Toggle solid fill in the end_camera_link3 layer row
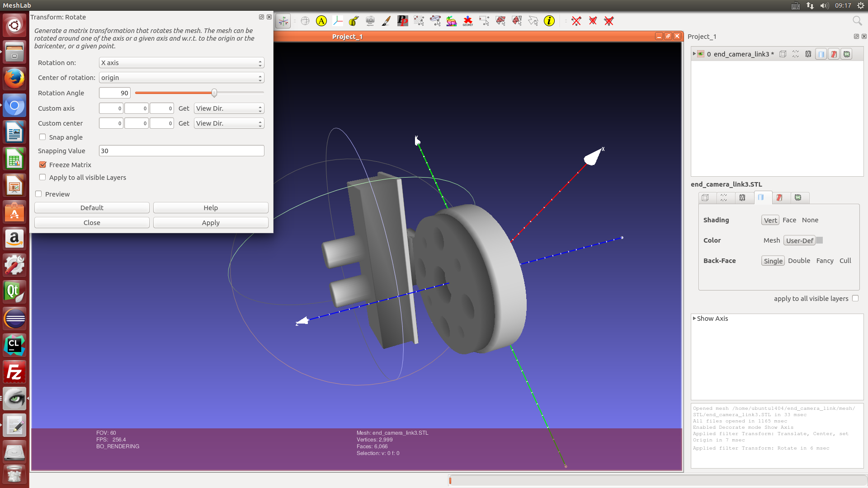The height and width of the screenshot is (488, 868). click(821, 54)
